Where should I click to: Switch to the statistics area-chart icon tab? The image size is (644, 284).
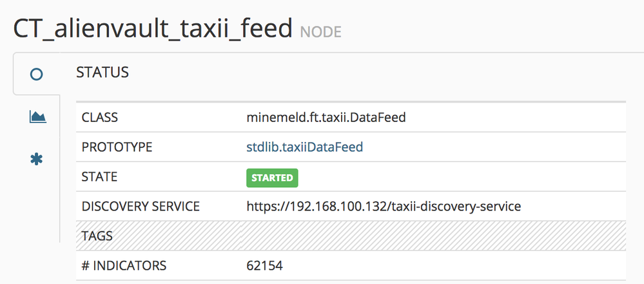(x=37, y=117)
